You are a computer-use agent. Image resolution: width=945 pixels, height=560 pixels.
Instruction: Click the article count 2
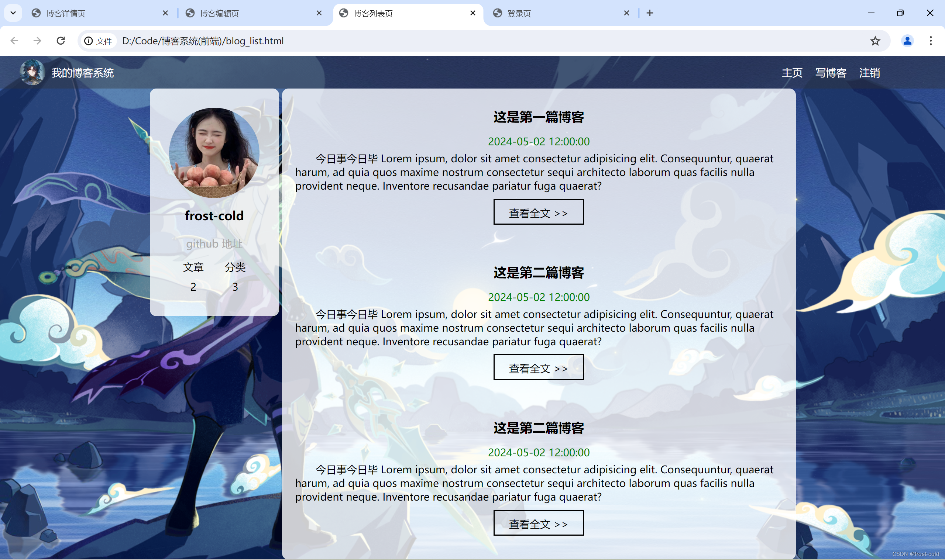click(x=193, y=287)
